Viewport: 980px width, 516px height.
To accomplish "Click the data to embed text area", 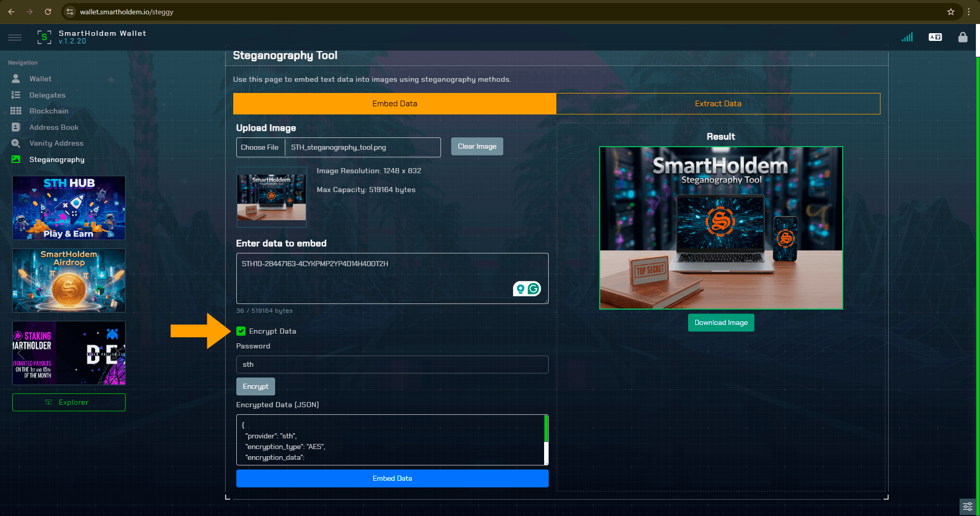I will 393,278.
